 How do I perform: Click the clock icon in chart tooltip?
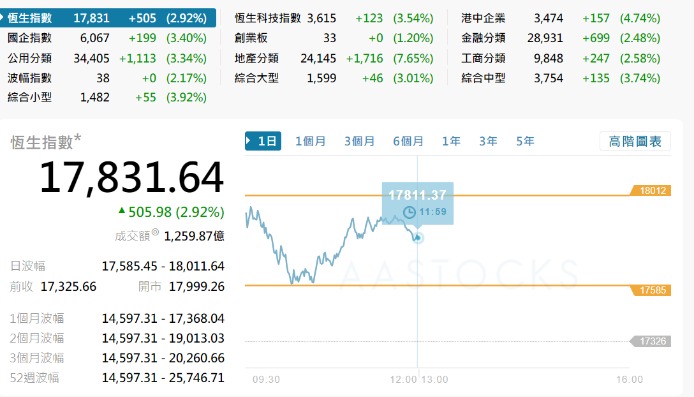pos(409,212)
